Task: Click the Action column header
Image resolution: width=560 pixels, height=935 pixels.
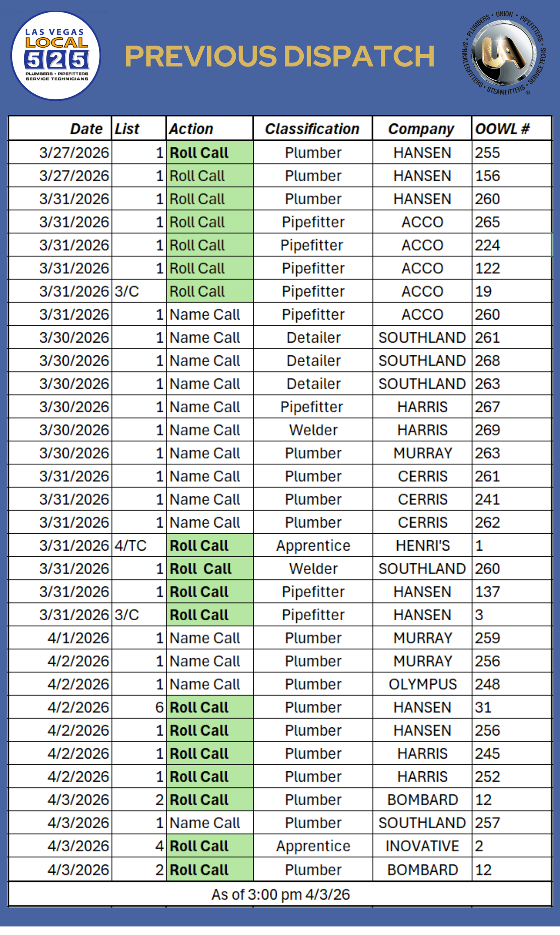Action: [191, 129]
